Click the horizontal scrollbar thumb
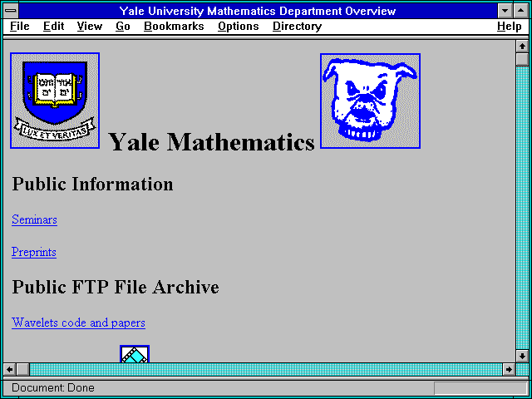Screen dimensions: 532x399 click(22, 369)
